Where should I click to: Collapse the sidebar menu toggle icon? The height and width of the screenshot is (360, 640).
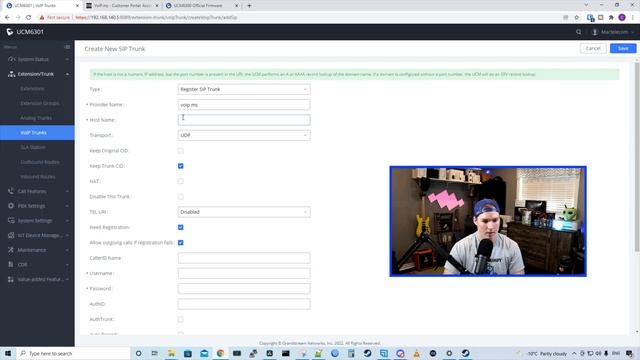pos(67,47)
